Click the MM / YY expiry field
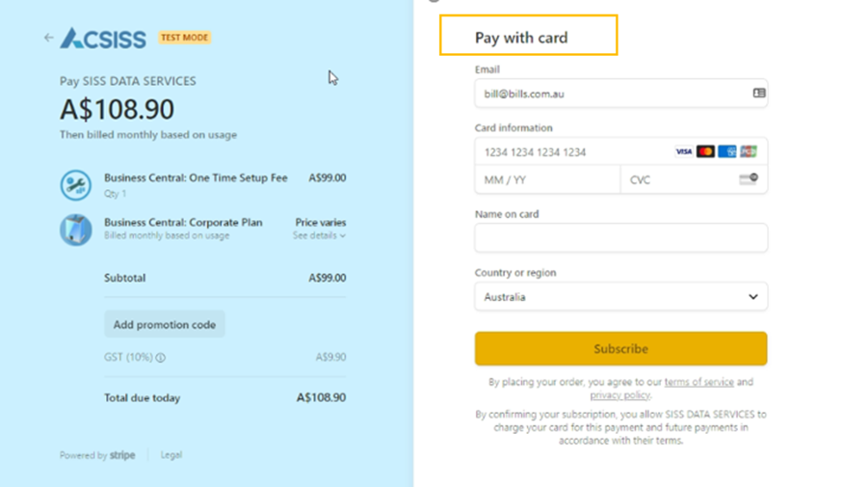 pos(546,179)
